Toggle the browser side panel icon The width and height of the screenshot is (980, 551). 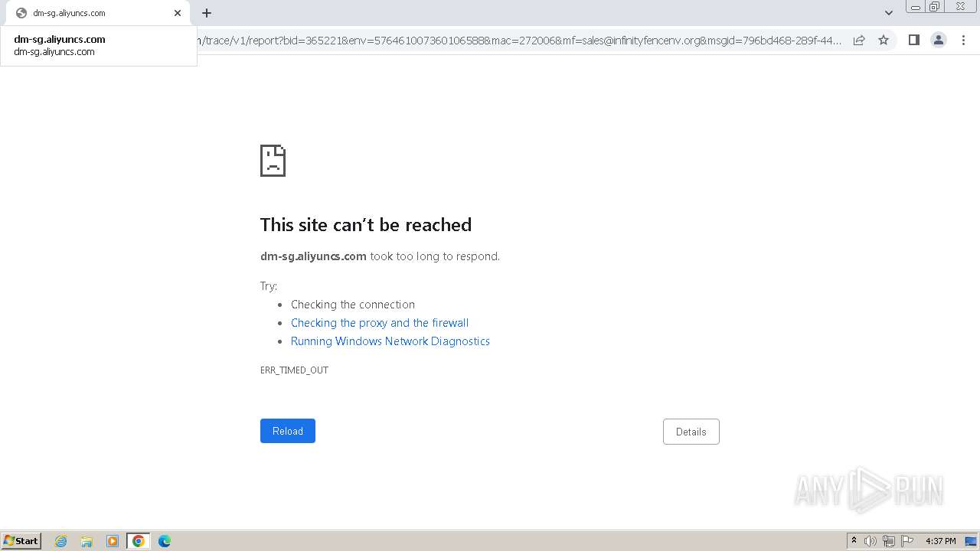(914, 40)
